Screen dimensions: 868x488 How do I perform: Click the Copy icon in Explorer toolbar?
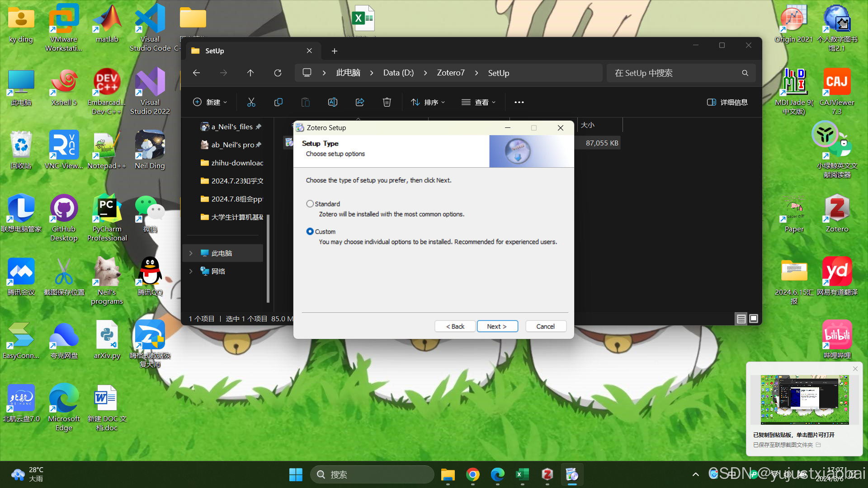278,102
